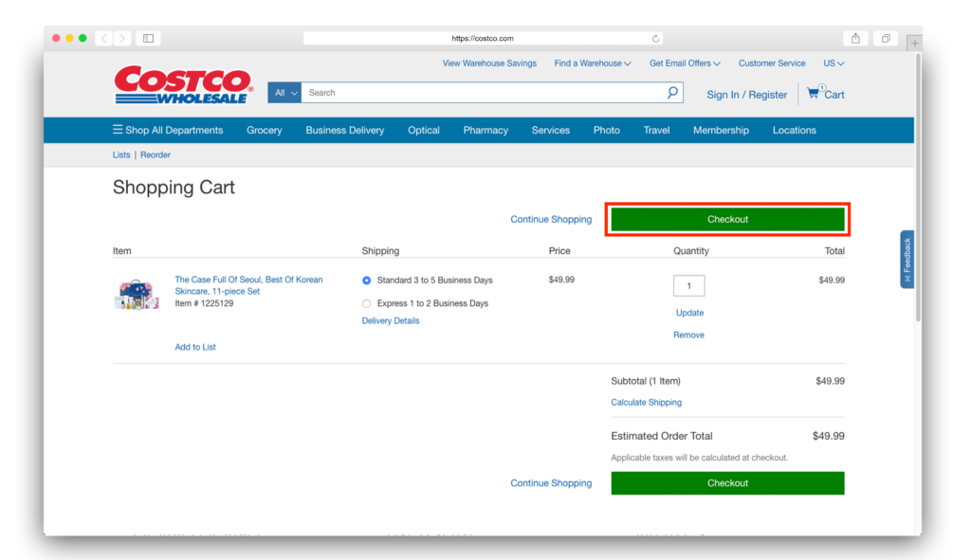Open the Photo section
This screenshot has width=971, height=560.
coord(606,130)
